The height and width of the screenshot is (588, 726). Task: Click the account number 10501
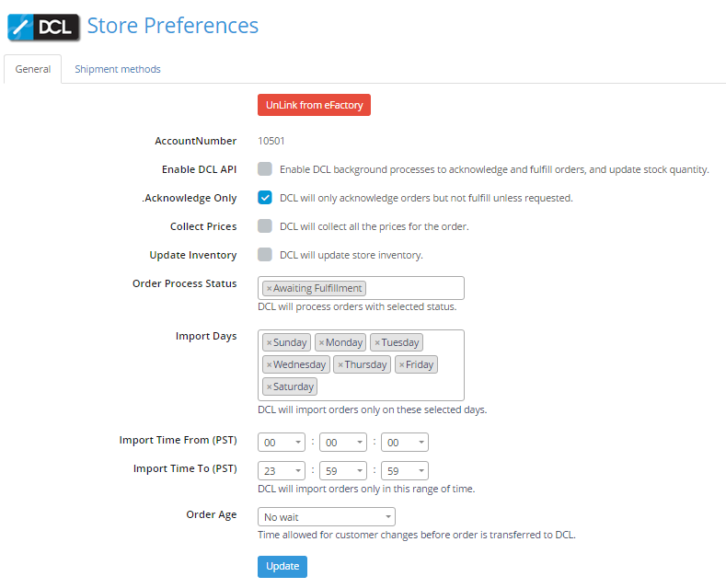pos(271,141)
